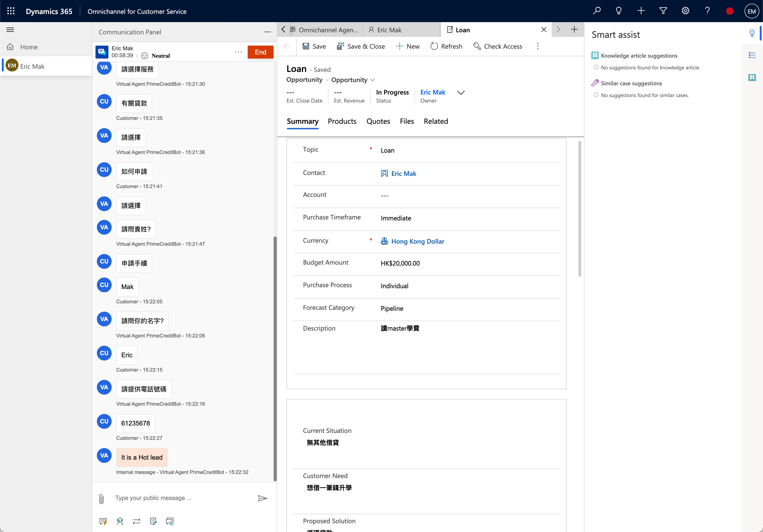The width and height of the screenshot is (763, 532).
Task: Create a New record
Action: [407, 47]
